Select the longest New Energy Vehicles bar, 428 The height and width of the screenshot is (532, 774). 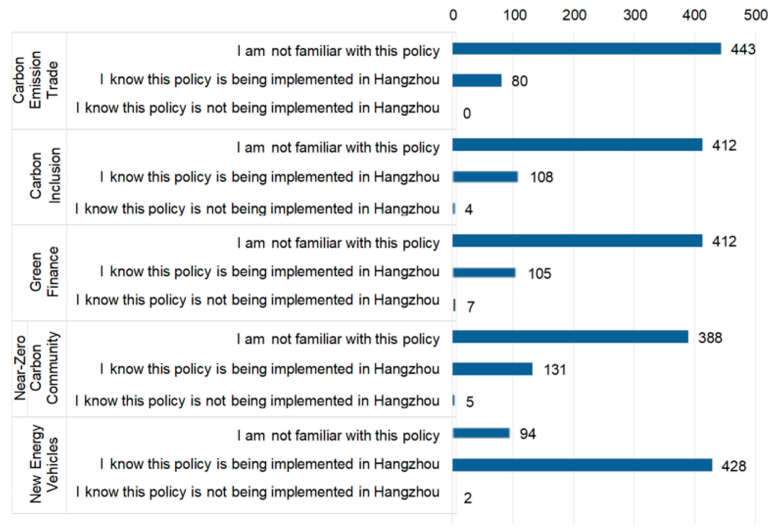tap(582, 465)
